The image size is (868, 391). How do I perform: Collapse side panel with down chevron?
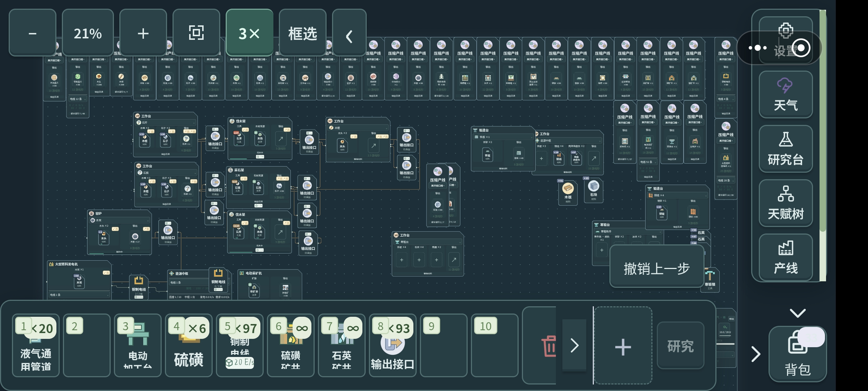pyautogui.click(x=798, y=313)
